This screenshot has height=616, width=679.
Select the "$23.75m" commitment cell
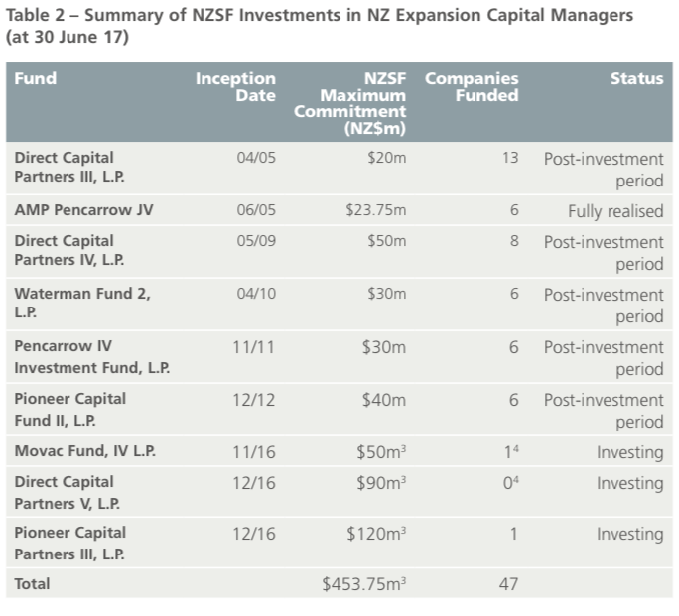376,211
